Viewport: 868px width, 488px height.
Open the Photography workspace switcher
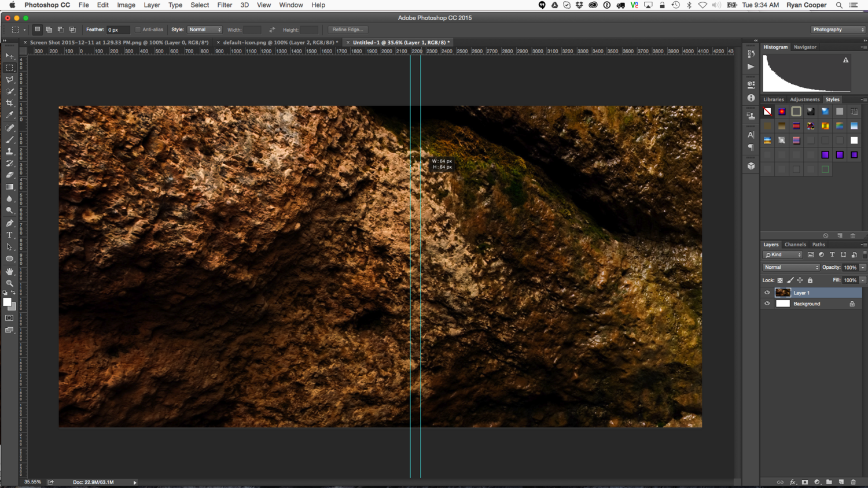tap(838, 29)
